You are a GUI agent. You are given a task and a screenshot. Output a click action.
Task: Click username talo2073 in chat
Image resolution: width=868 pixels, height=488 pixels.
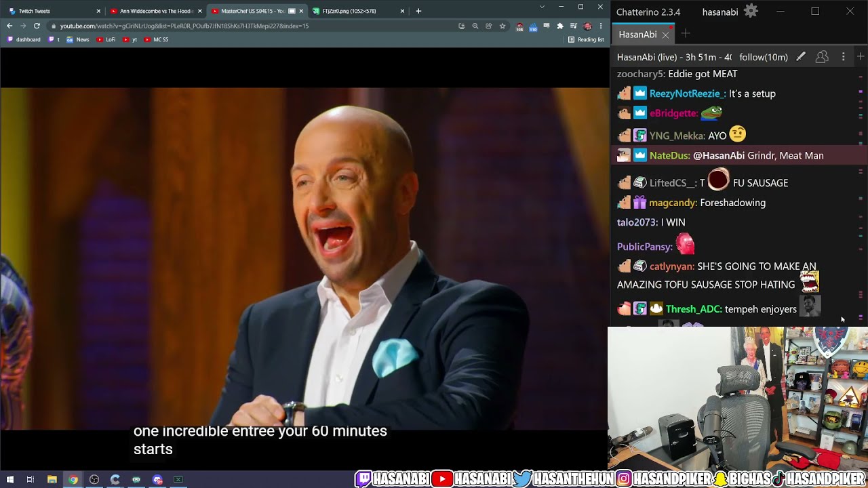pyautogui.click(x=637, y=222)
